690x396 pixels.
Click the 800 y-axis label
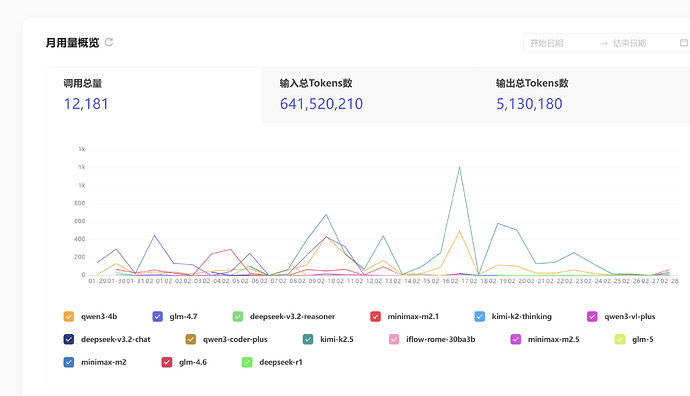point(80,203)
